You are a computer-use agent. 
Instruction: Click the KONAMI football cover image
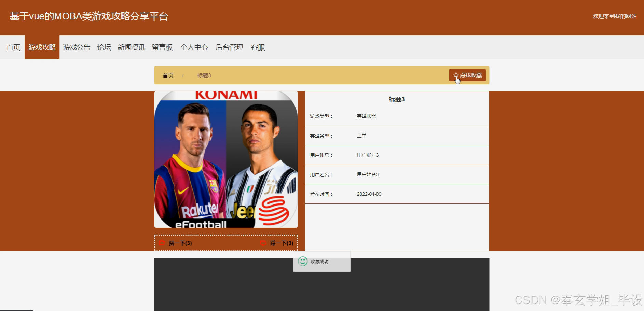tap(225, 159)
